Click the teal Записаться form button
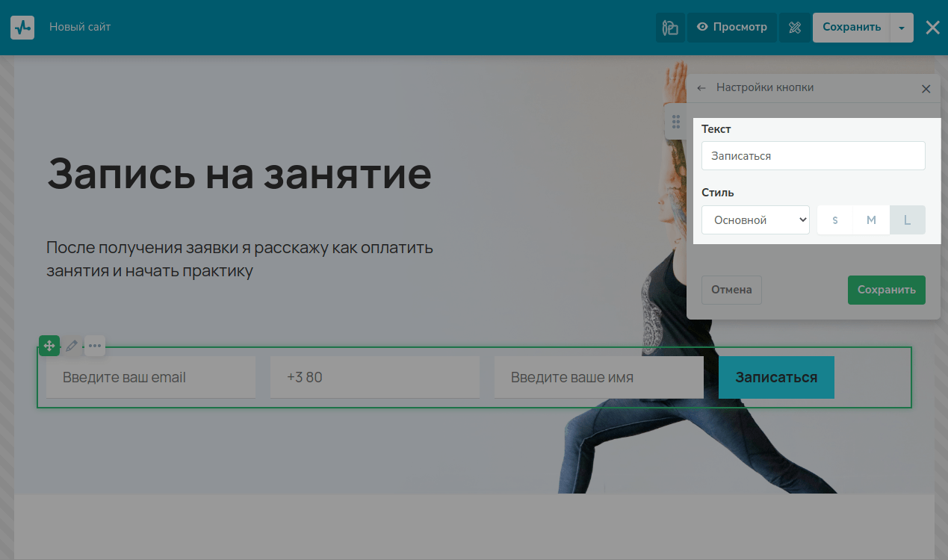The width and height of the screenshot is (948, 560). [x=776, y=377]
